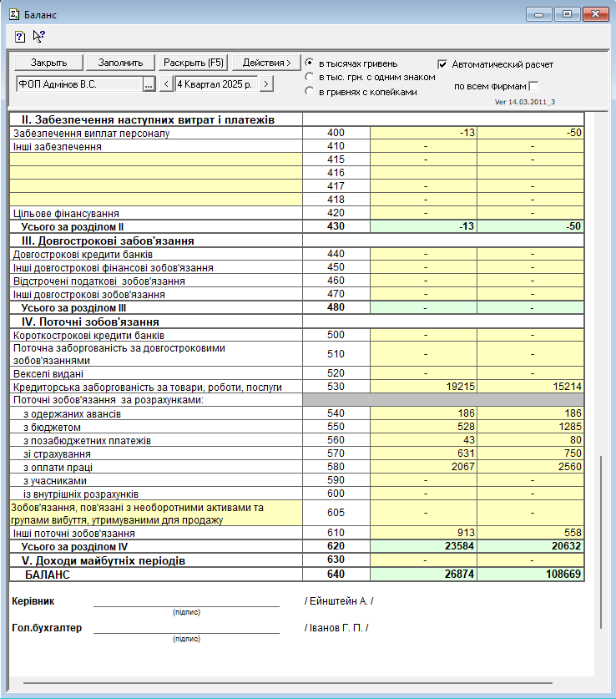Open the firm selection ellipsis button

(149, 84)
